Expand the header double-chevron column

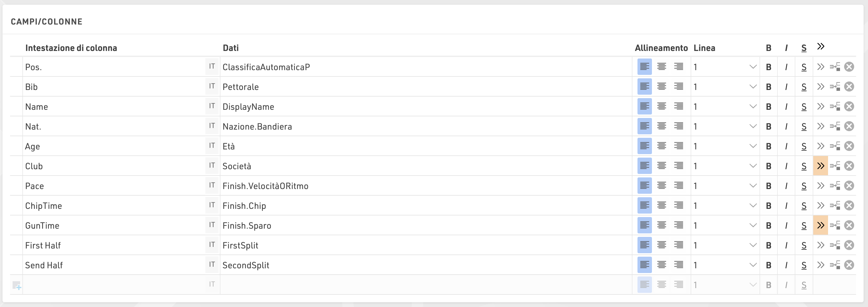[x=821, y=47]
